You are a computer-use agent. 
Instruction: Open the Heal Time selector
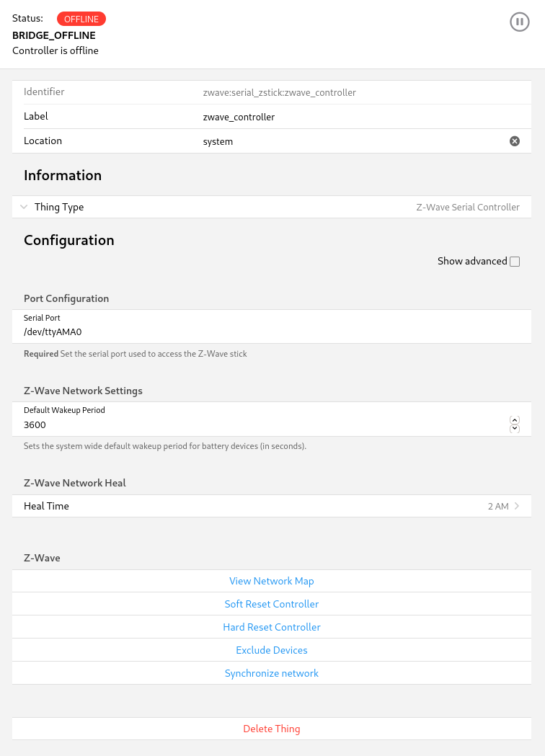click(272, 506)
